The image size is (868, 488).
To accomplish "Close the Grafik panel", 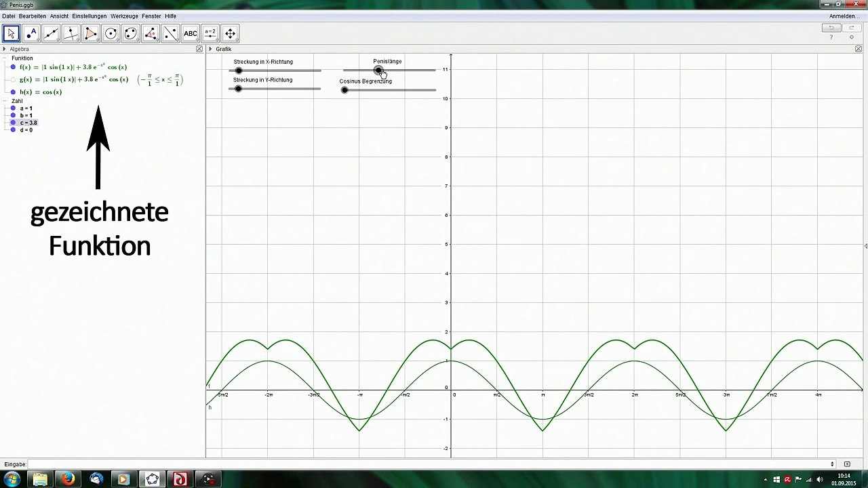I will pos(859,49).
